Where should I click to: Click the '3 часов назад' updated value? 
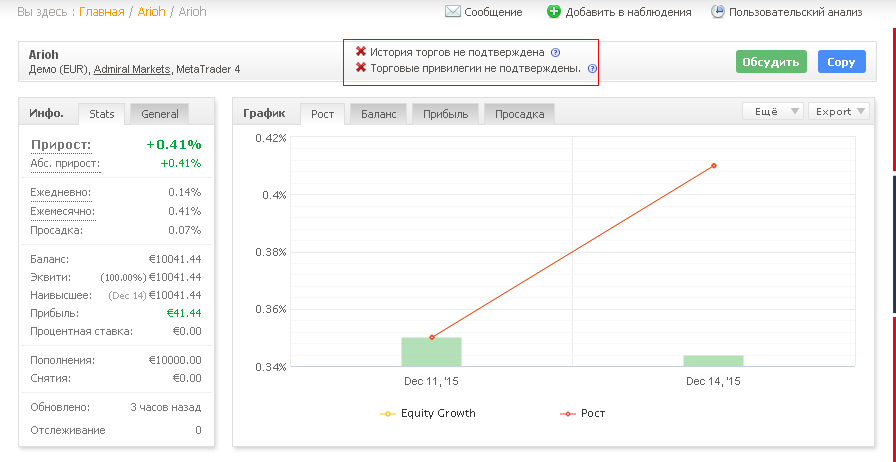[x=166, y=408]
